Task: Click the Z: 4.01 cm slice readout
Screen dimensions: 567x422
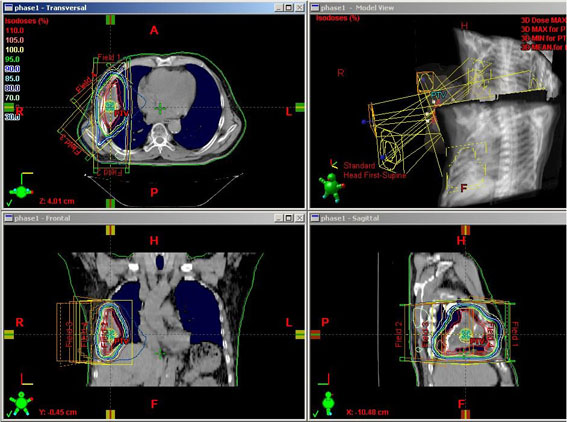Action: click(57, 201)
